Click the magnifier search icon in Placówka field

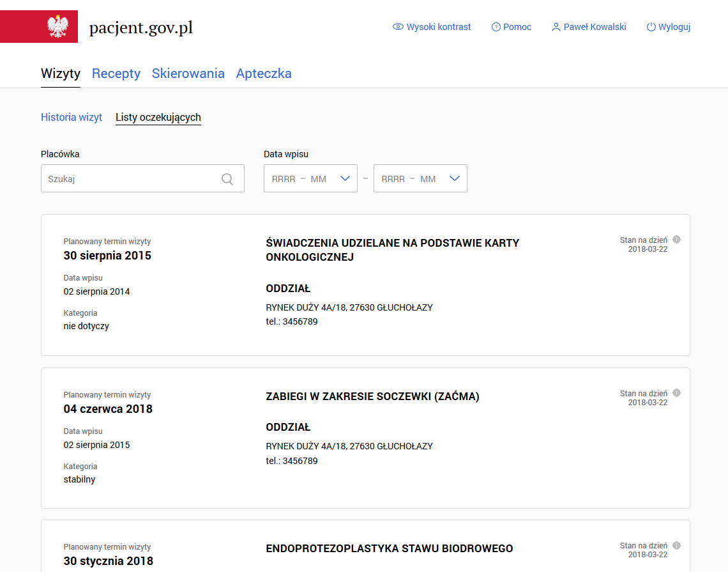[x=227, y=179]
